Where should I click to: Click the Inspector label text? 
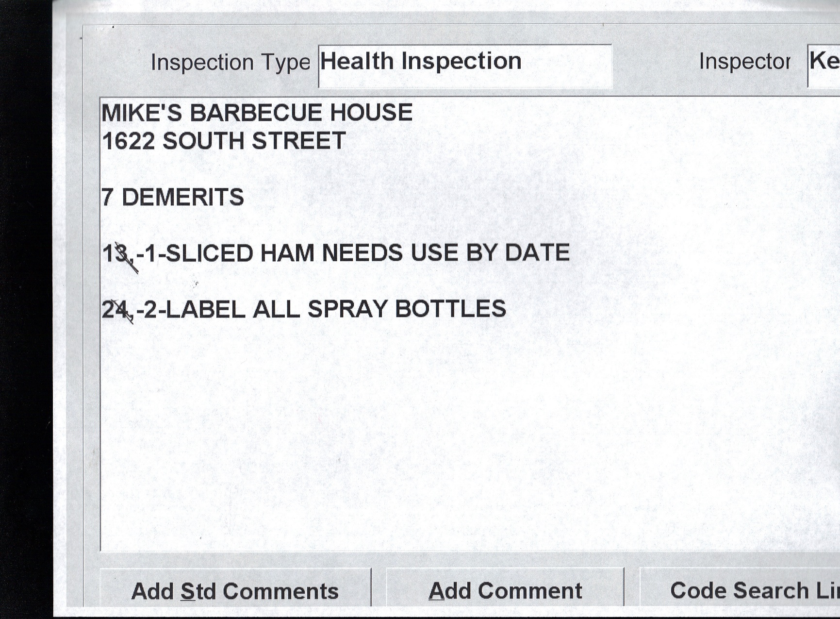point(744,62)
